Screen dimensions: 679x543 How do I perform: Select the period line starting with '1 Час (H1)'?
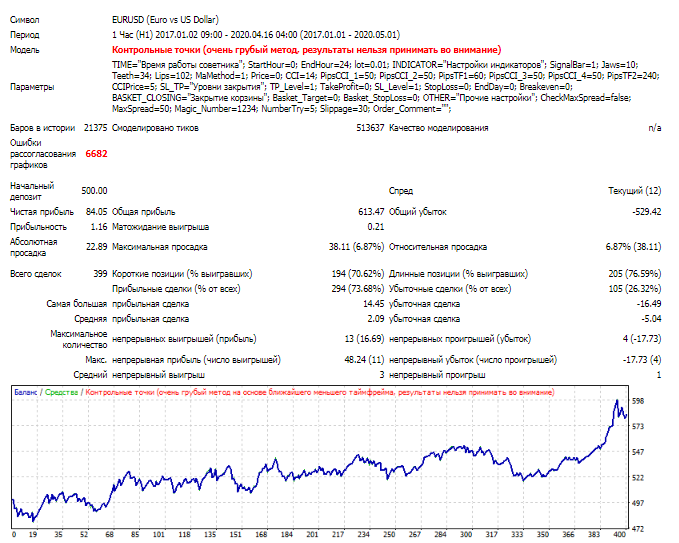pos(255,35)
